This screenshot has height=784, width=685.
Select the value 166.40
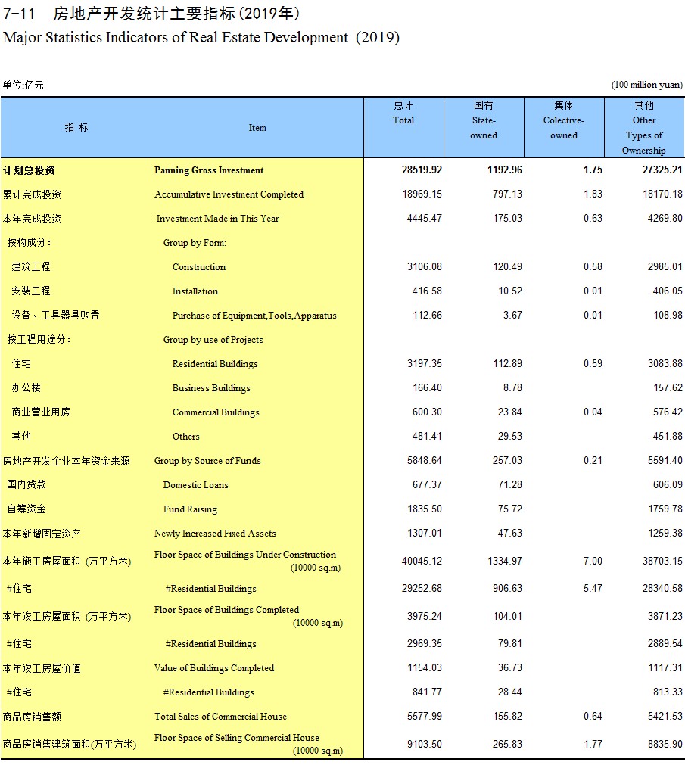tap(427, 388)
